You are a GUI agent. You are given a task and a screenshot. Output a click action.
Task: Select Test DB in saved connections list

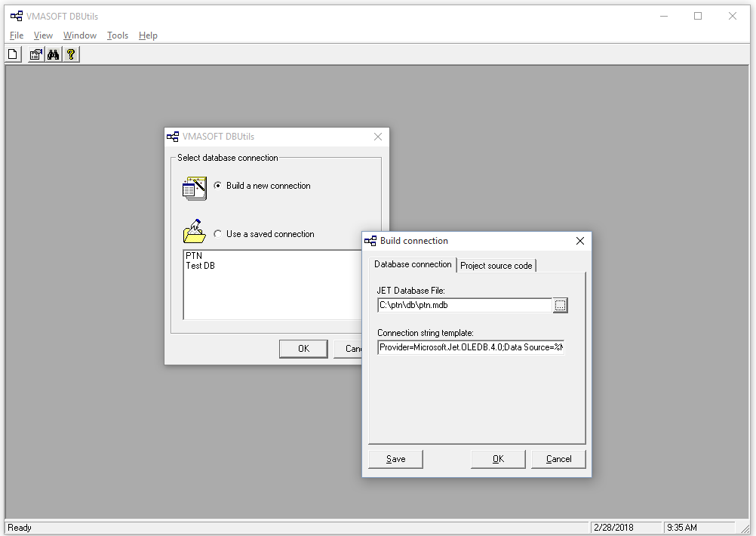point(200,266)
